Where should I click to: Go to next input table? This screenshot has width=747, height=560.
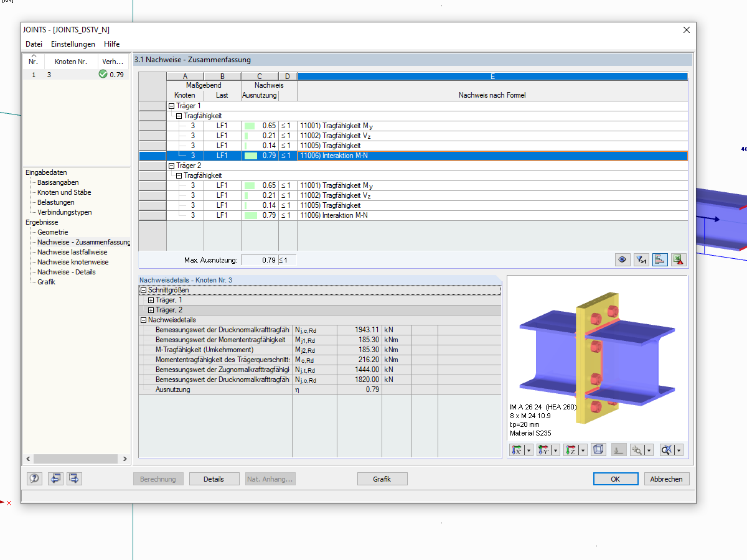pos(74,478)
